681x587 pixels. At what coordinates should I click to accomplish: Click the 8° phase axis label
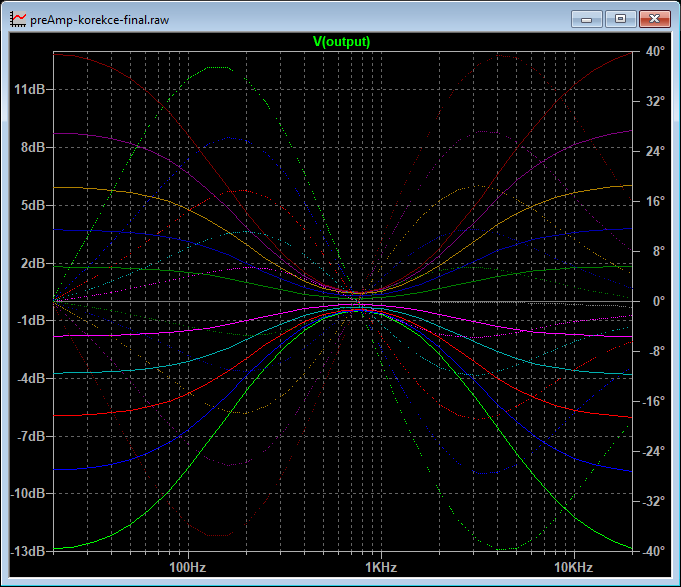pyautogui.click(x=659, y=251)
